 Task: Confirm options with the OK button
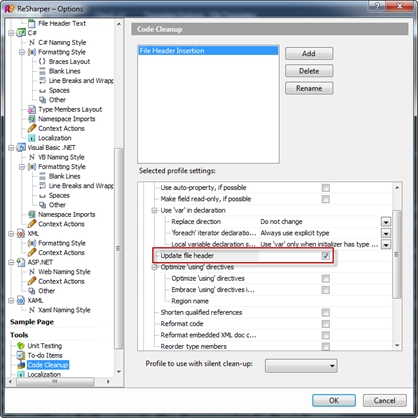[334, 400]
